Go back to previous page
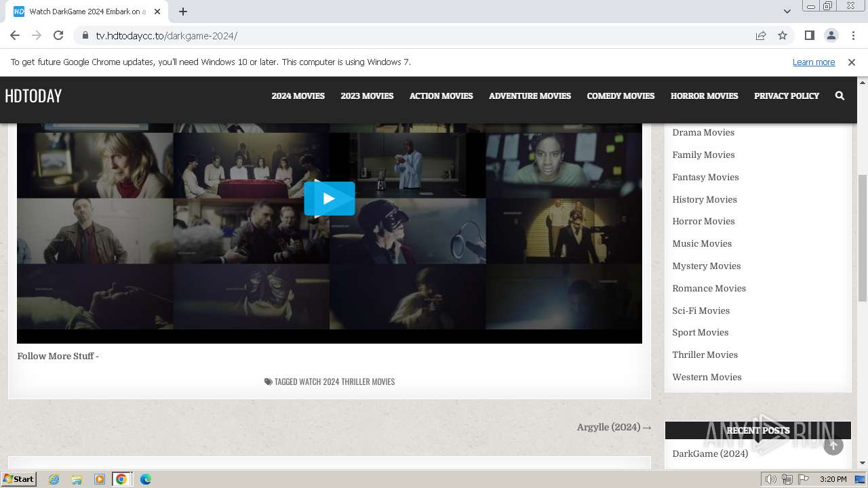 click(15, 35)
